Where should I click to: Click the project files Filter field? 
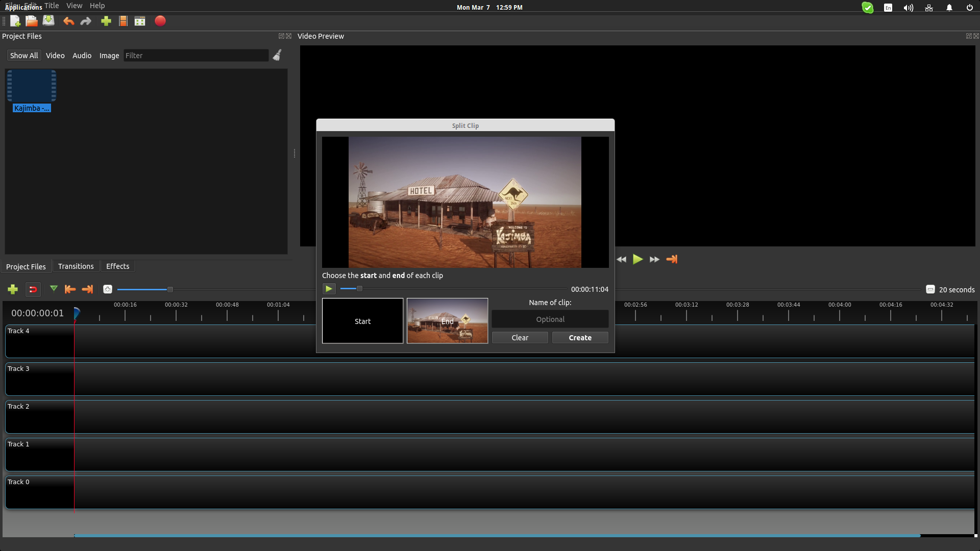[196, 56]
